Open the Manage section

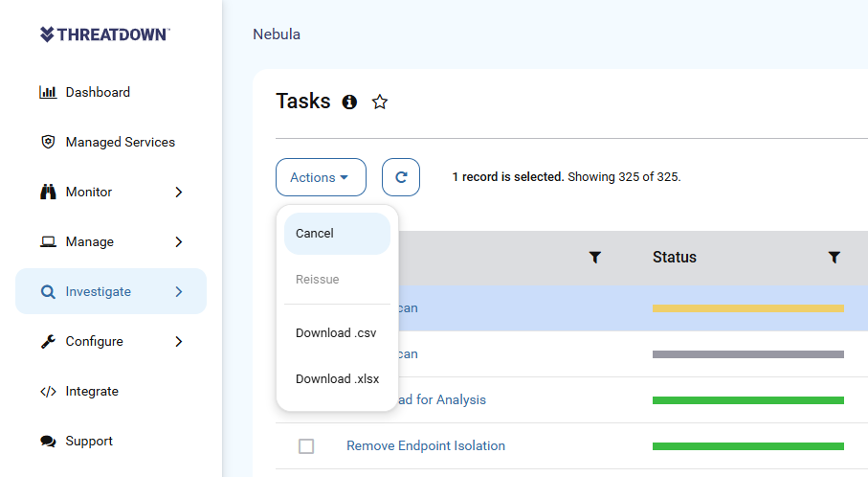(x=90, y=241)
